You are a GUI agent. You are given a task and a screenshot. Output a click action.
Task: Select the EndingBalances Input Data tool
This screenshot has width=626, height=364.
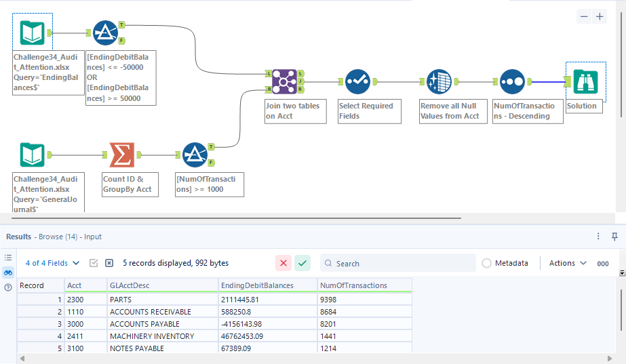(33, 33)
